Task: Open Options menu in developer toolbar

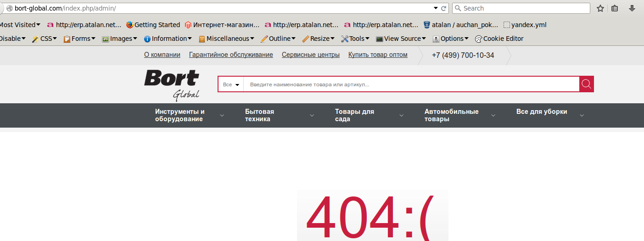Action: pos(451,39)
